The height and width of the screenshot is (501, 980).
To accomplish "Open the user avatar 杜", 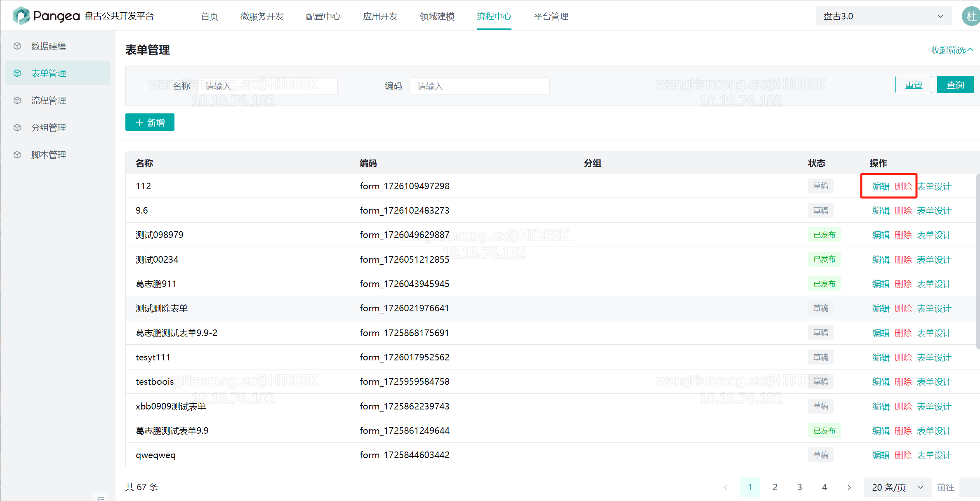I will (x=971, y=16).
